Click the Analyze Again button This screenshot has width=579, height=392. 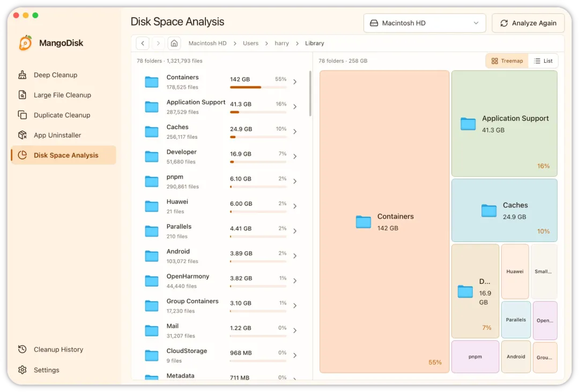pos(528,23)
